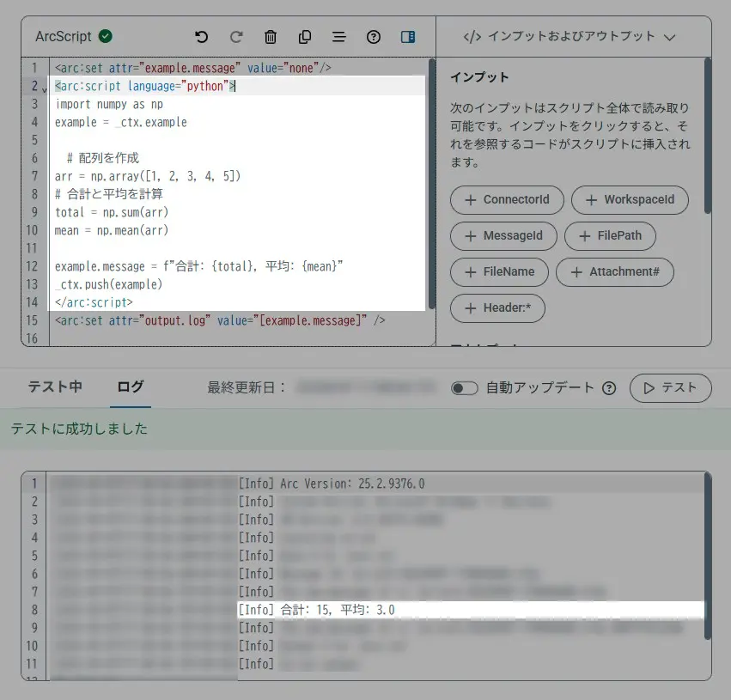Add the Header:* input reference
731x700 pixels.
click(499, 308)
